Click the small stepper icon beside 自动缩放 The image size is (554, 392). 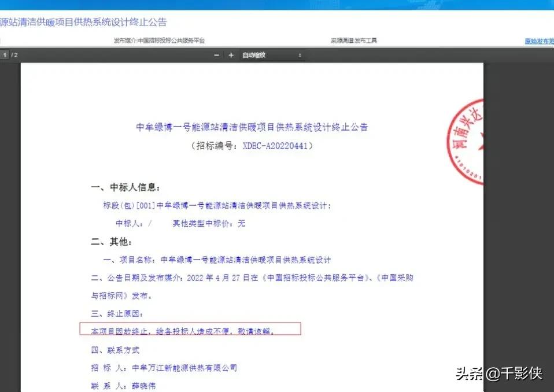(x=298, y=55)
